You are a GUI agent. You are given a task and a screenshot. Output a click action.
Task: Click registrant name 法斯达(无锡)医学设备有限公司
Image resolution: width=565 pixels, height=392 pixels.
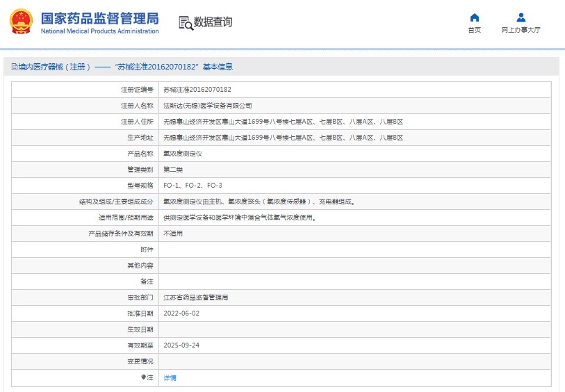pos(207,106)
